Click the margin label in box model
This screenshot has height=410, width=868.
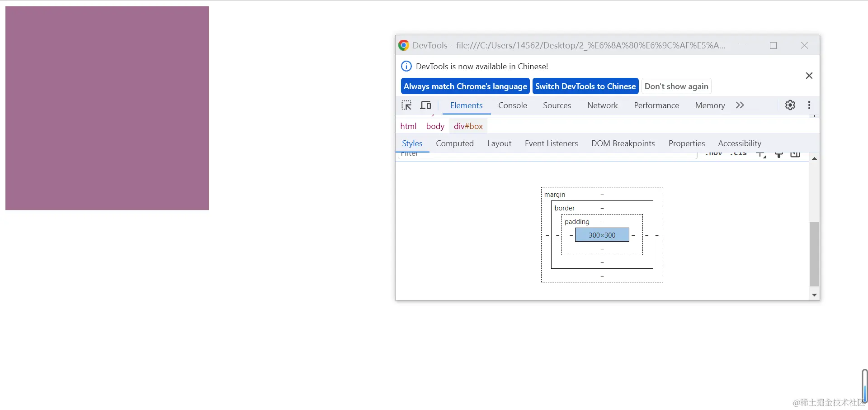pos(555,195)
